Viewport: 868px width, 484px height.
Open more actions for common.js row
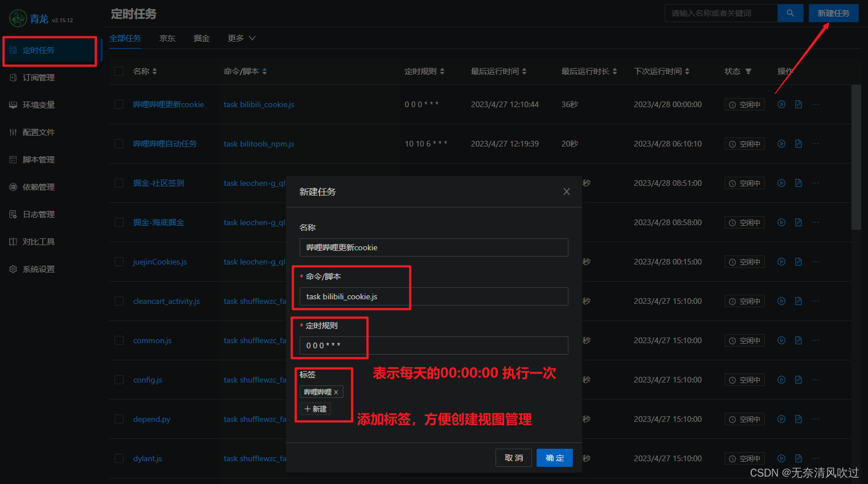click(x=816, y=340)
